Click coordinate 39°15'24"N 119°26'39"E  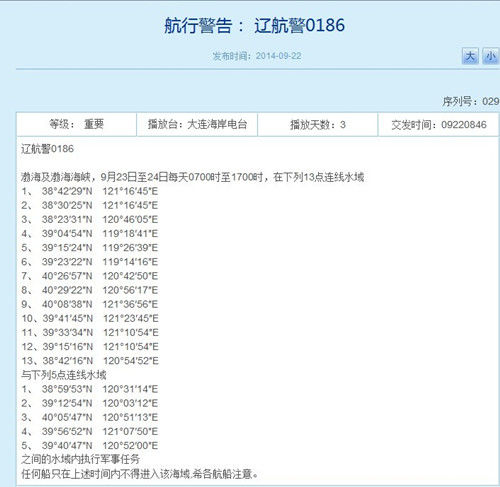(100, 248)
